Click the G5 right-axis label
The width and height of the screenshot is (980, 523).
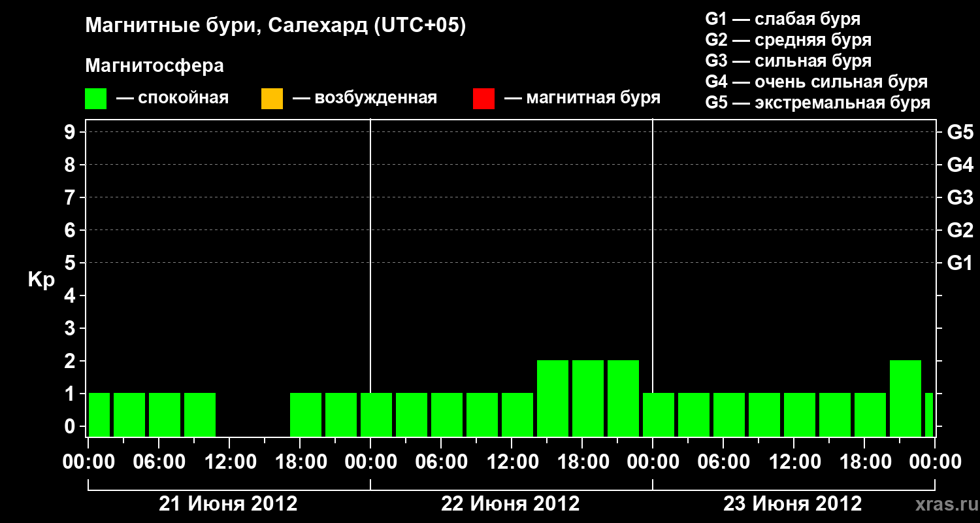(960, 132)
